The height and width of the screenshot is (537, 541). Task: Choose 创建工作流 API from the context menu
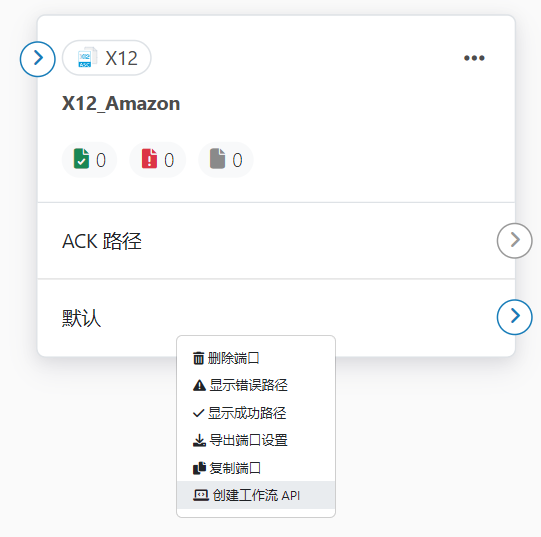(256, 495)
